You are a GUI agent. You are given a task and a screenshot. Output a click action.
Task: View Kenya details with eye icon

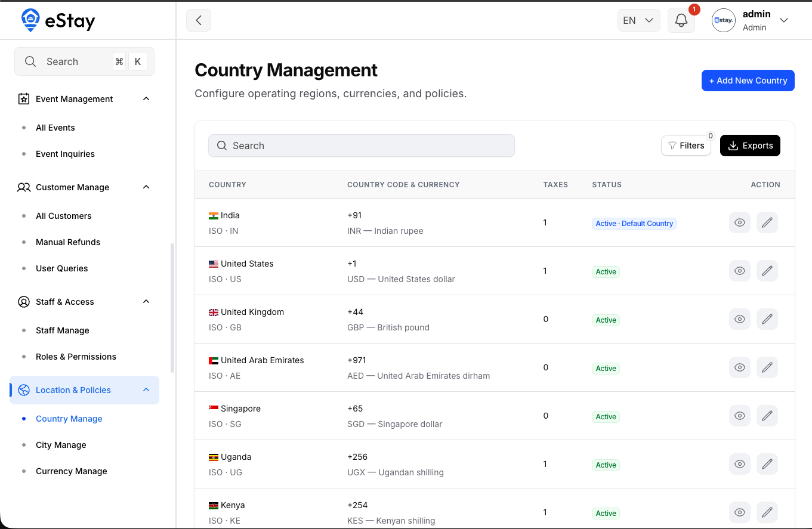pos(740,512)
